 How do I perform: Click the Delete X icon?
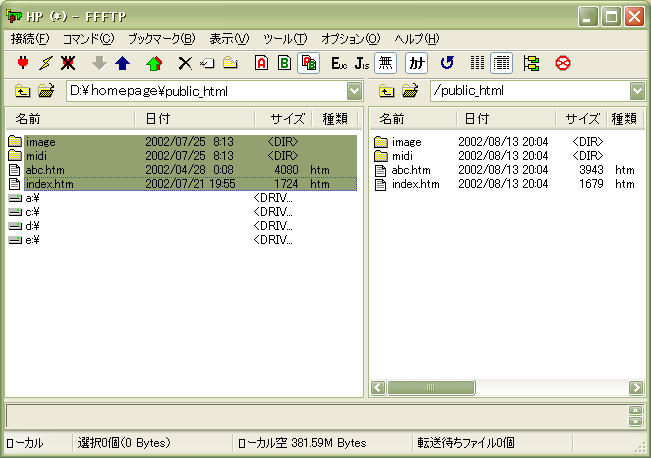pos(184,63)
